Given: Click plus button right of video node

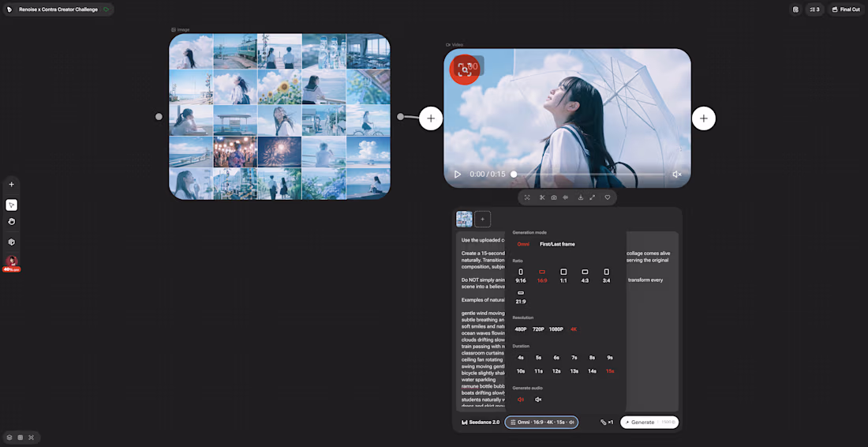Looking at the screenshot, I should pyautogui.click(x=704, y=118).
